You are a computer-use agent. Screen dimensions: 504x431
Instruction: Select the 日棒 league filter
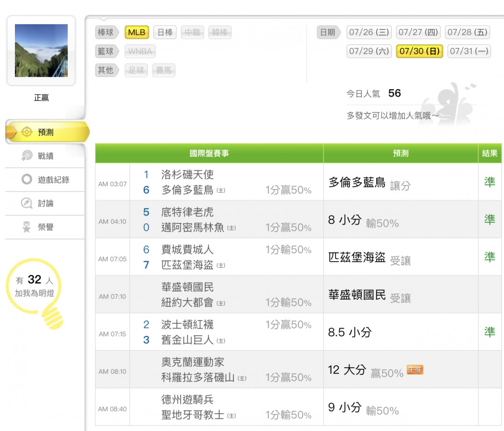tap(165, 33)
